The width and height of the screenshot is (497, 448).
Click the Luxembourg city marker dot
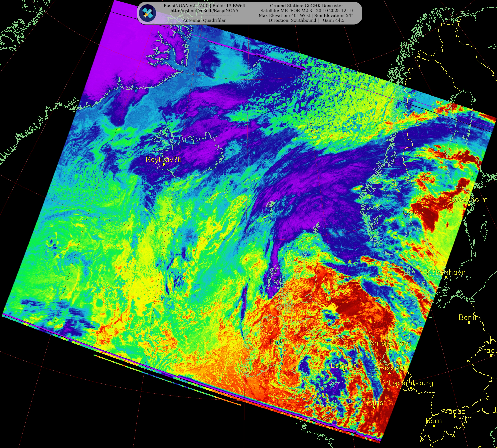pyautogui.click(x=411, y=388)
